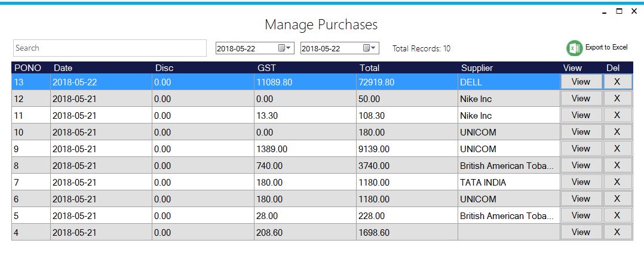Delete purchase order 9 with X

click(x=617, y=149)
